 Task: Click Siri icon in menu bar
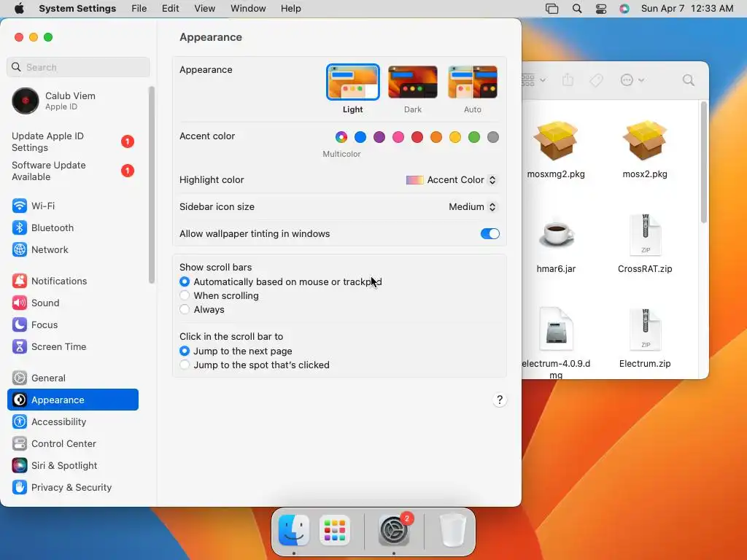tap(624, 9)
